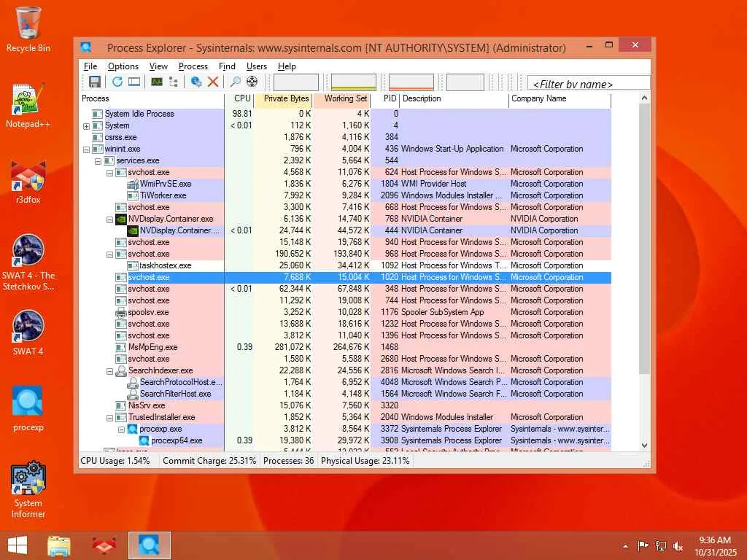
Task: Click the muted volume tray icon
Action: pyautogui.click(x=678, y=546)
